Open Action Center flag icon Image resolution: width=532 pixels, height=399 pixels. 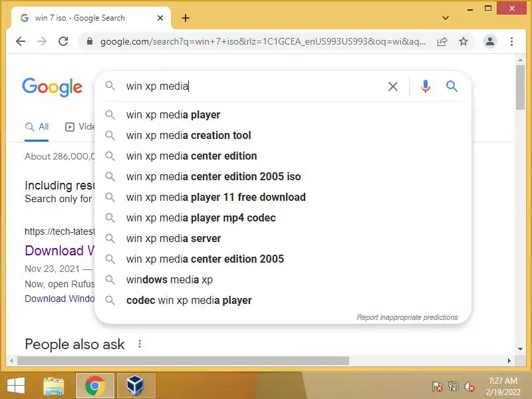(437, 386)
